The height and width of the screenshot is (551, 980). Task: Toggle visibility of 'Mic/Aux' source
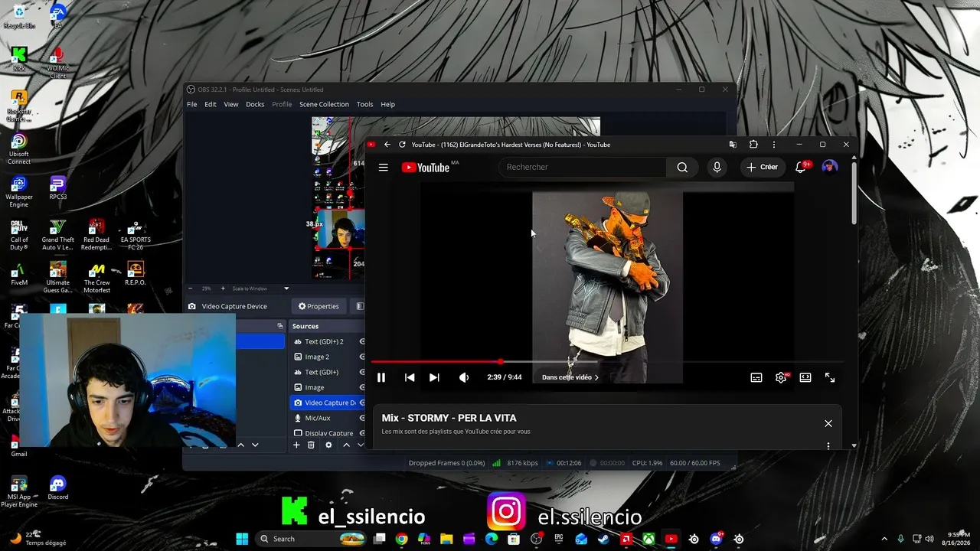click(362, 418)
